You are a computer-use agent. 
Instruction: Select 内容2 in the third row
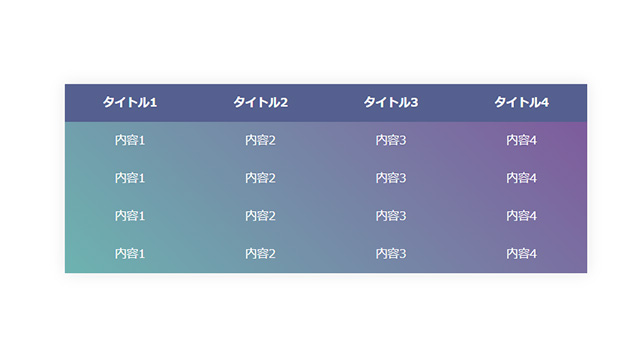[x=260, y=216]
